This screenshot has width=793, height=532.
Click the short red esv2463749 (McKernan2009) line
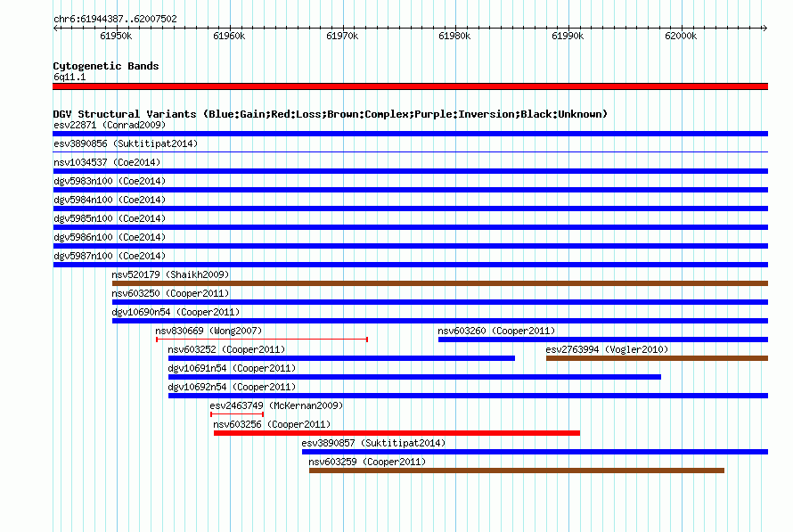point(237,414)
